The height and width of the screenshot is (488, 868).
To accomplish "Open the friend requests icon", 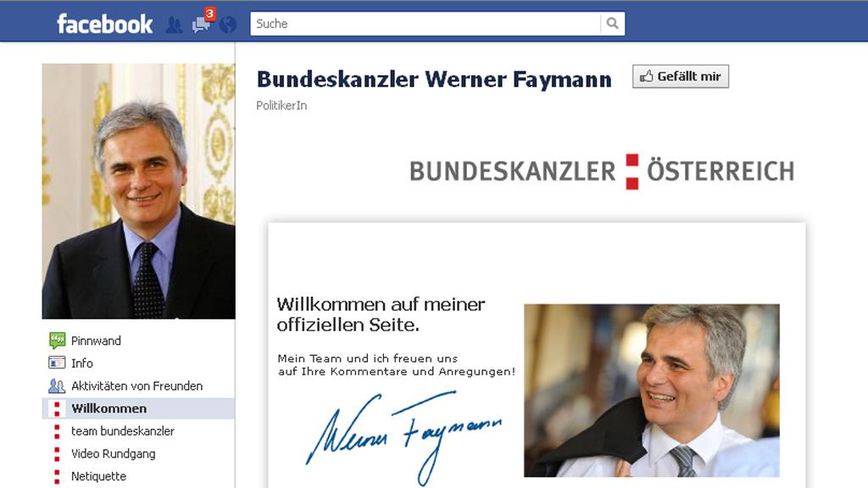I will 174,25.
